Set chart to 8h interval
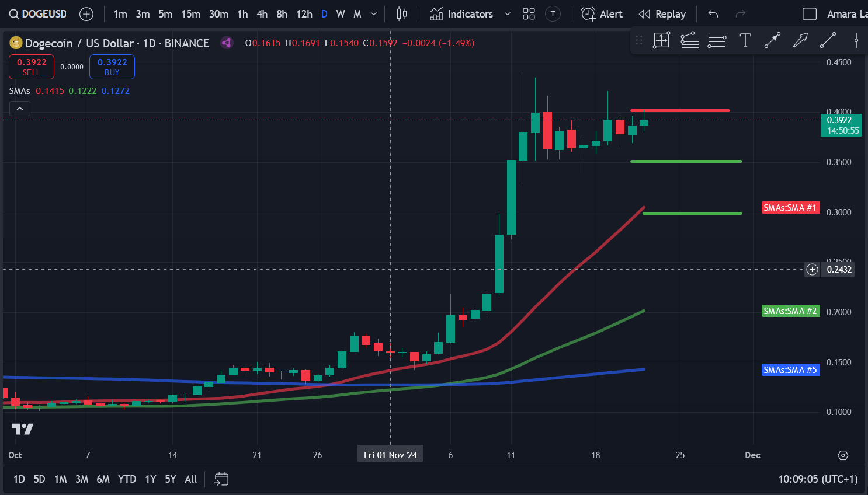The image size is (868, 495). pyautogui.click(x=282, y=14)
